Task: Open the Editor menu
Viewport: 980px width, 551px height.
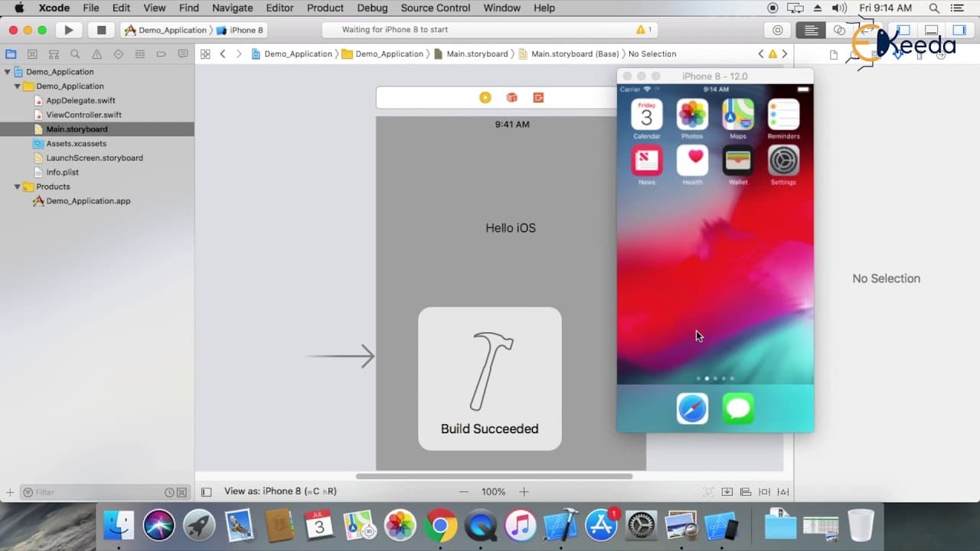Action: [279, 8]
